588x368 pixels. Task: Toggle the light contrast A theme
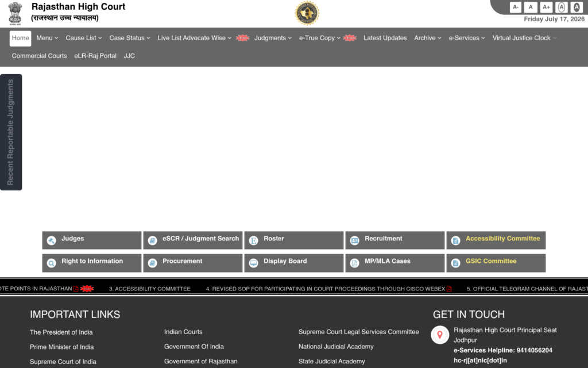coord(562,7)
